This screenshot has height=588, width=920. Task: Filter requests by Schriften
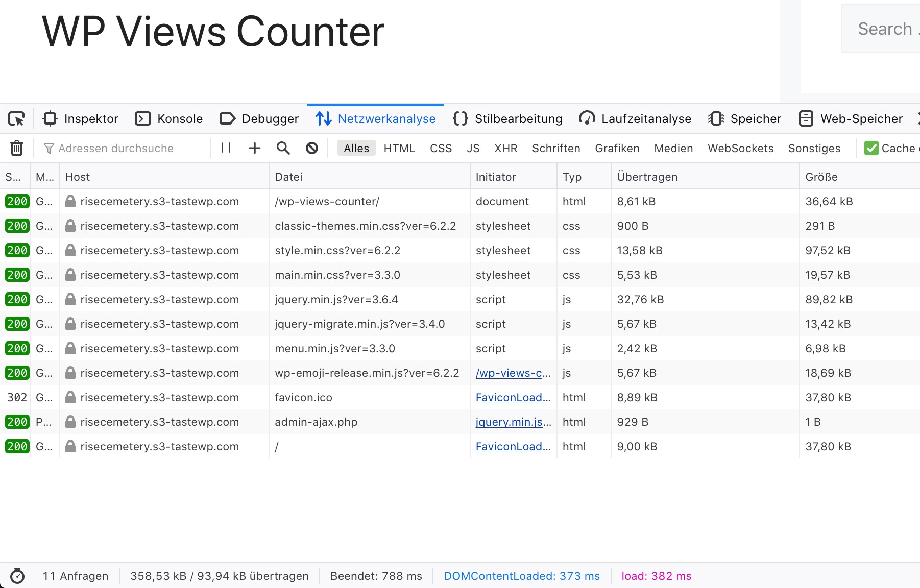click(556, 148)
